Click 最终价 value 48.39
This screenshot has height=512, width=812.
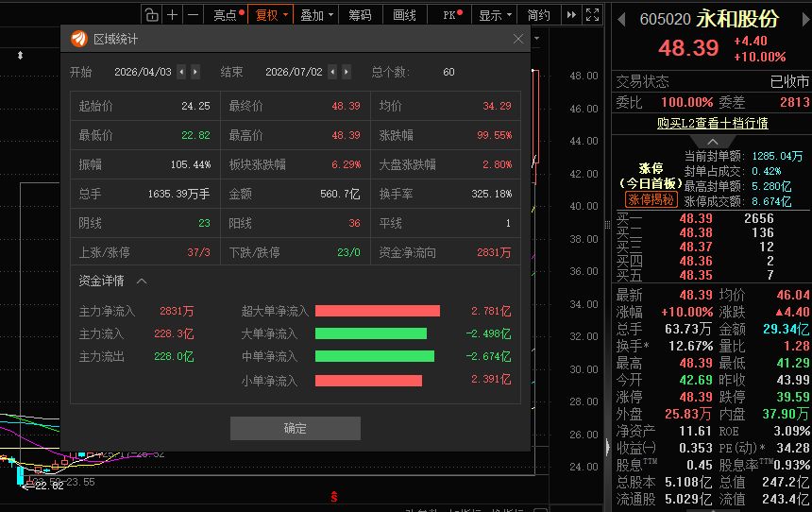coord(346,106)
